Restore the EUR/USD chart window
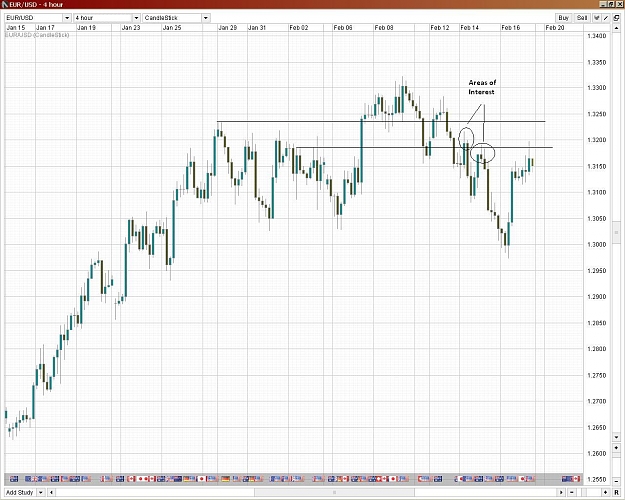 click(x=611, y=4)
